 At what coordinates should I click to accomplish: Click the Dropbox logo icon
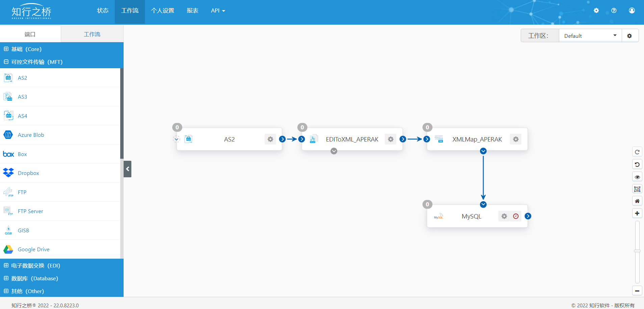(x=8, y=173)
